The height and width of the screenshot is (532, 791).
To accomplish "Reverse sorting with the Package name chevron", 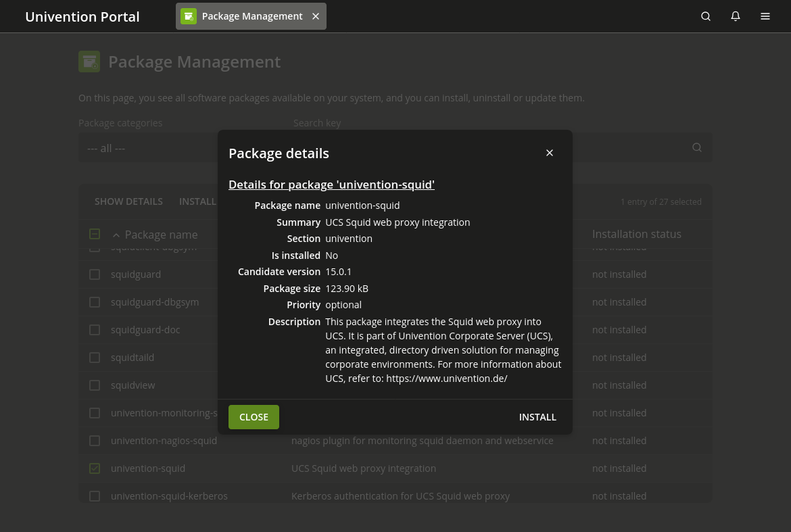I will tap(116, 234).
